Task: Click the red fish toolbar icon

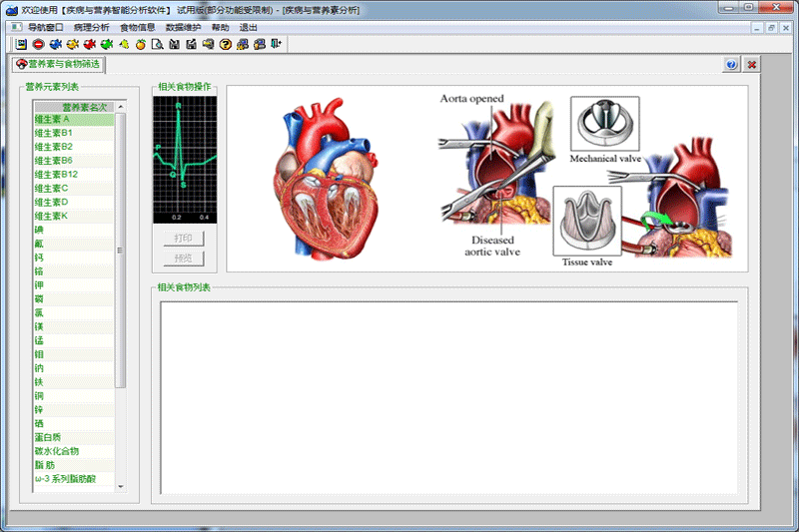Action: click(90, 44)
